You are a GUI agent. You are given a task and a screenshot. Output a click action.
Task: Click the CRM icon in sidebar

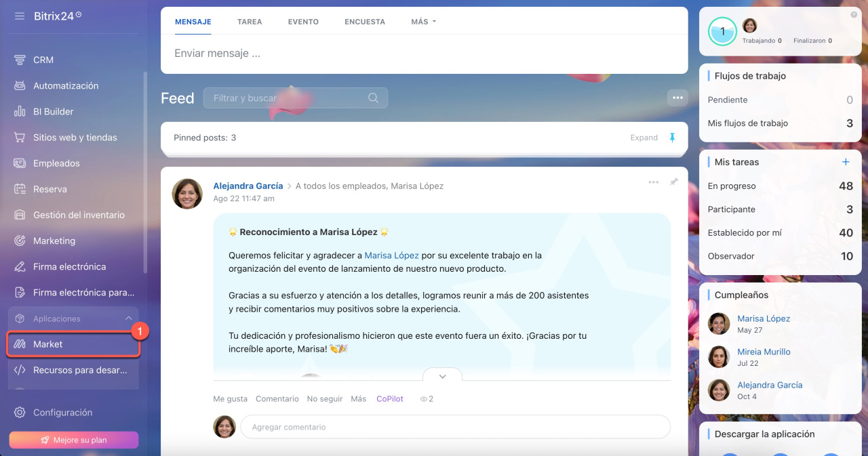click(x=20, y=60)
